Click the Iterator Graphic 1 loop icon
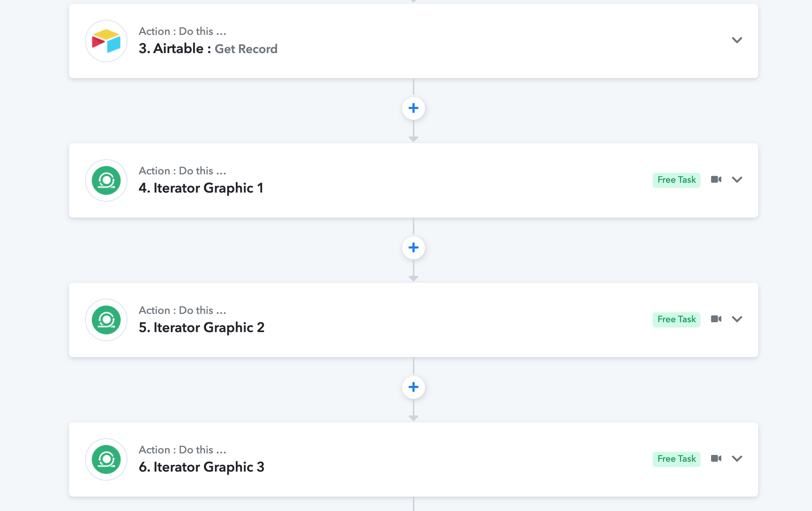Image resolution: width=812 pixels, height=511 pixels. [106, 180]
